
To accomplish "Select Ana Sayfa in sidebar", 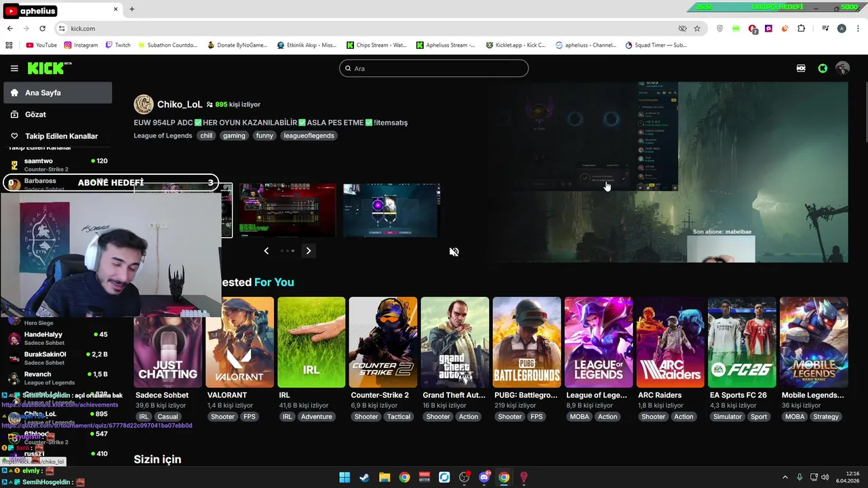I will 58,93.
